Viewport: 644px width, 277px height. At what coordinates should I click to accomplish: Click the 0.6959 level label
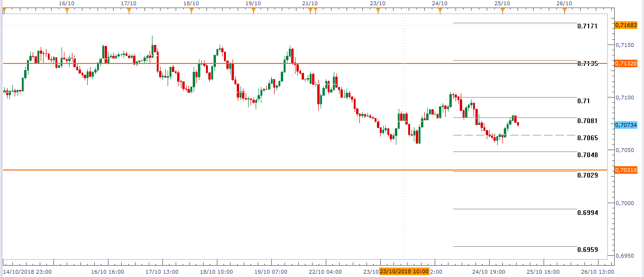pos(587,250)
